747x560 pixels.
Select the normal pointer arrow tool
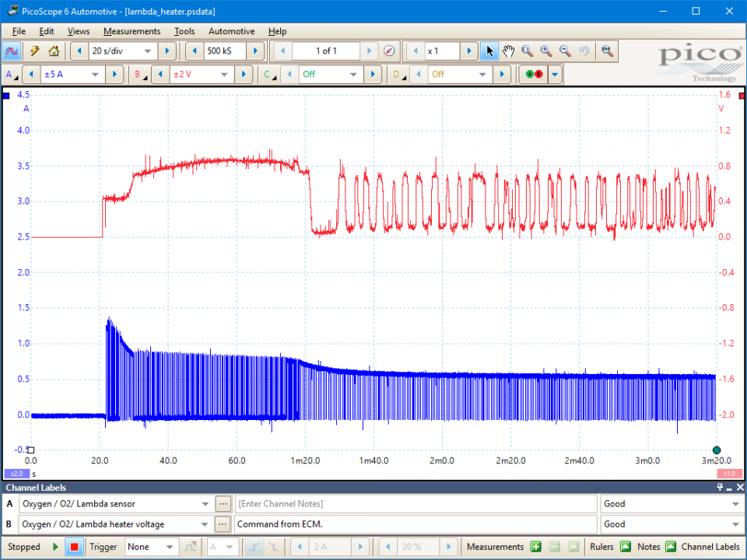coord(489,51)
